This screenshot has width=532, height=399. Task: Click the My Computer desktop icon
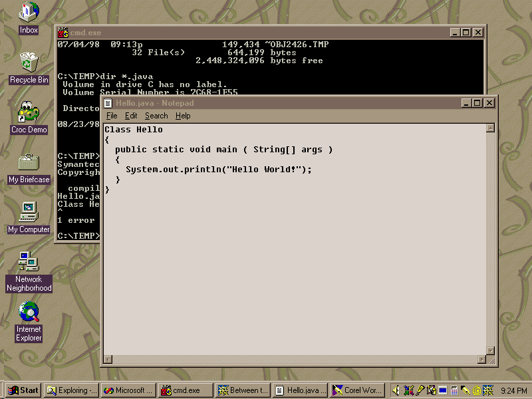tap(29, 213)
